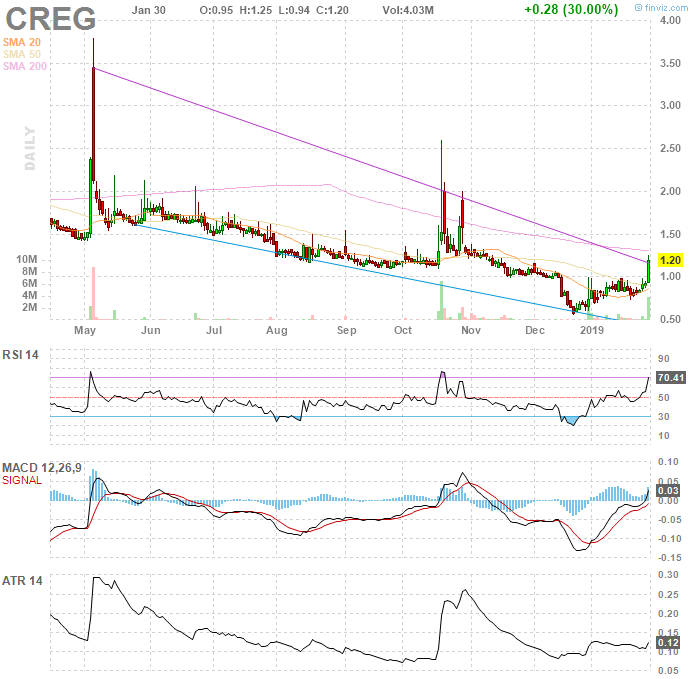Click the ATR 0.25 axis label

(668, 595)
